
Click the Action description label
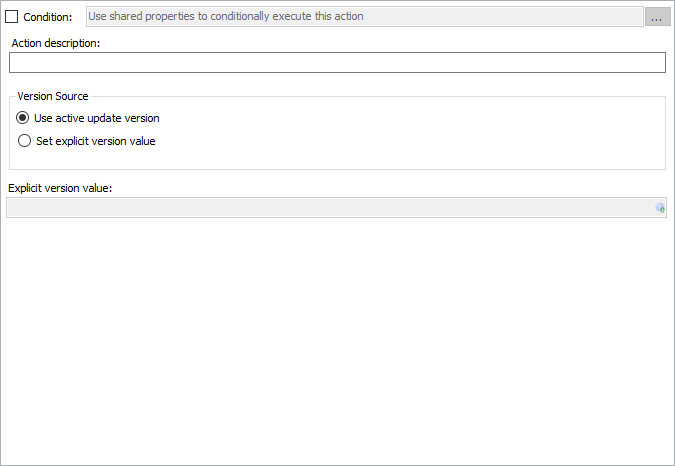pos(56,44)
